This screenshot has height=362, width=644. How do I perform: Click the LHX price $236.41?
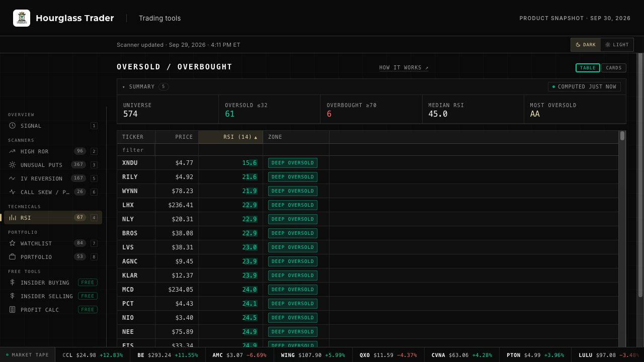pos(181,205)
